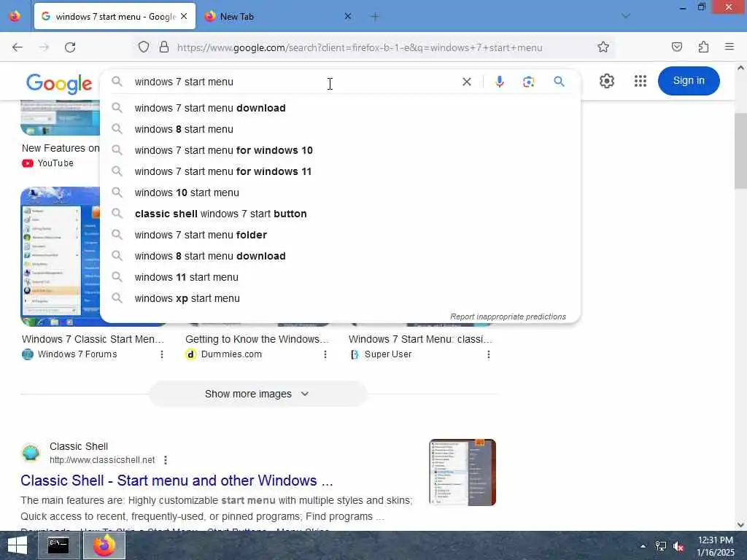The image size is (747, 560).
Task: Open Windows 7 Start Menu: classi… image title
Action: tap(420, 339)
